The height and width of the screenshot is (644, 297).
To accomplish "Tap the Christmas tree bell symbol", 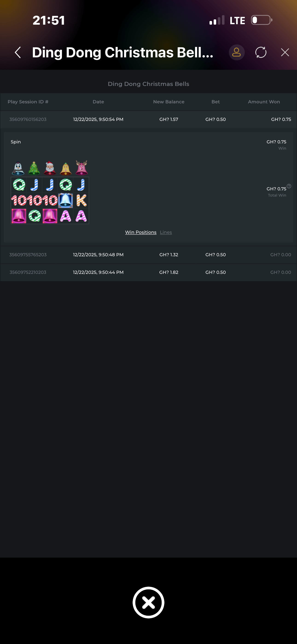I will coord(34,168).
